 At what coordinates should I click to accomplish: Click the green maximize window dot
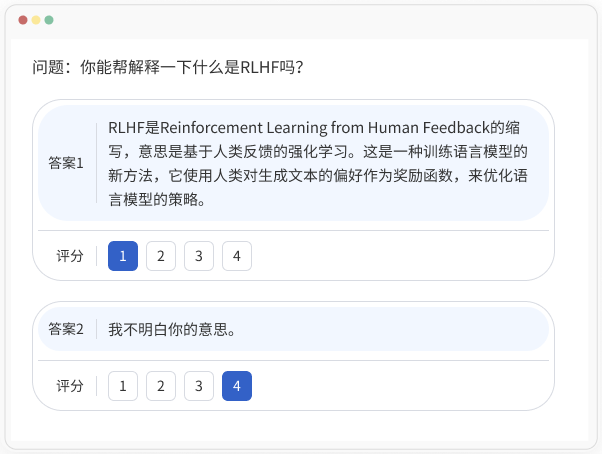pyautogui.click(x=49, y=20)
